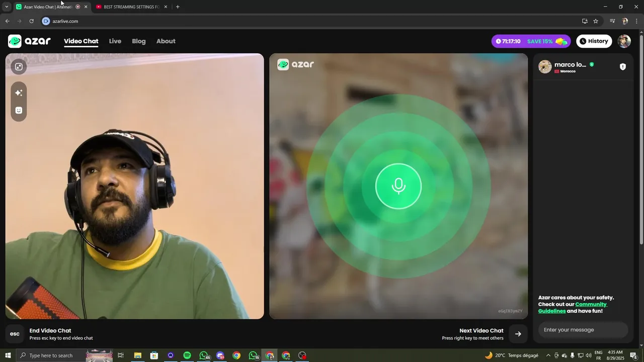Switch to BEST STREAMING SETTINGS tab

pyautogui.click(x=132, y=7)
